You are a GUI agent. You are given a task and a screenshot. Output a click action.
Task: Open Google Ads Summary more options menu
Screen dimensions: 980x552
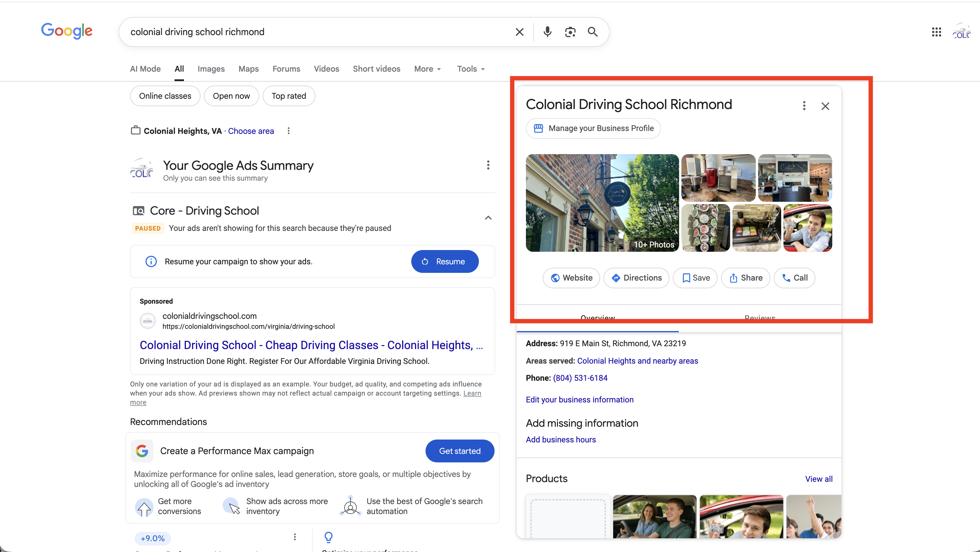coord(488,165)
